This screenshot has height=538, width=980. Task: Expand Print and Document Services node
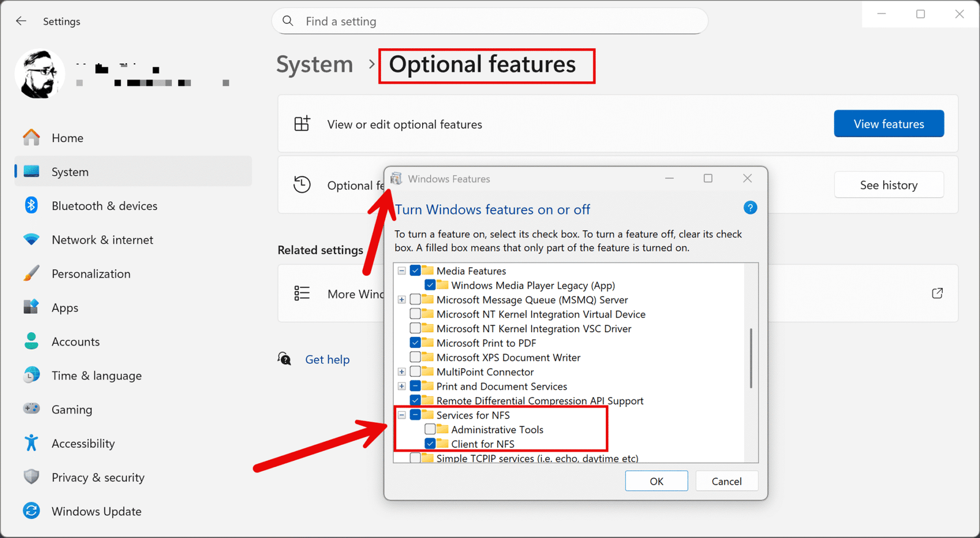point(402,386)
